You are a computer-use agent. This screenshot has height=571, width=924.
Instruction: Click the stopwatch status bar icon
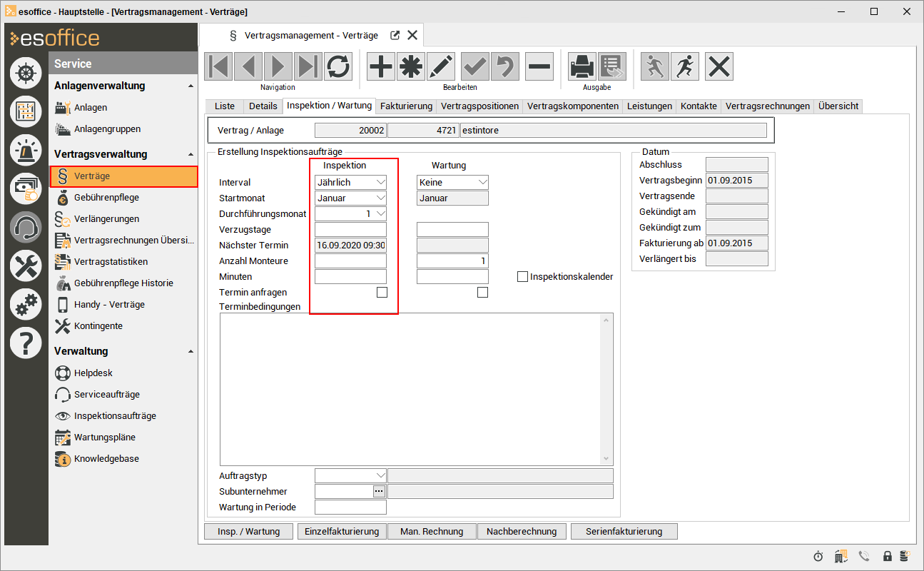point(818,556)
